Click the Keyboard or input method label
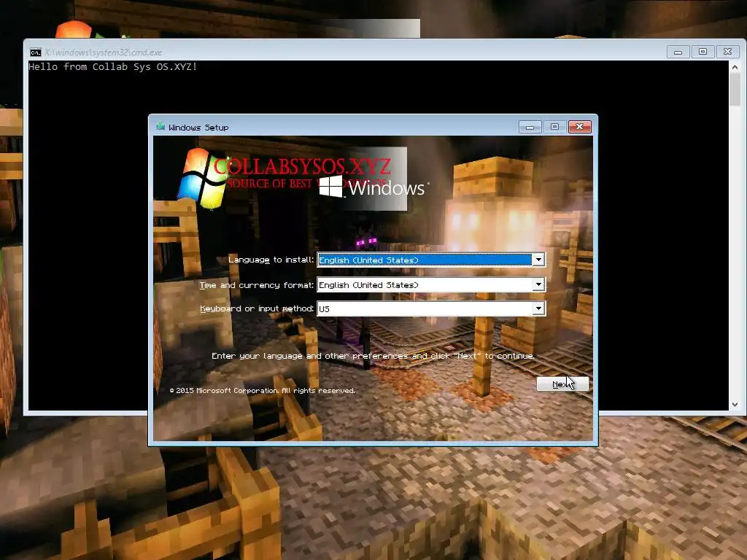The image size is (747, 560). click(x=257, y=308)
